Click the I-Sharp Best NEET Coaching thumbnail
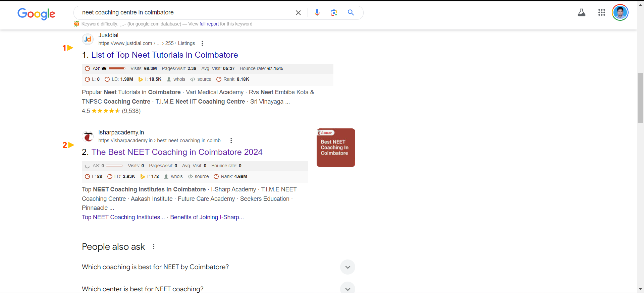Screen dimensions: 644x293 336,148
